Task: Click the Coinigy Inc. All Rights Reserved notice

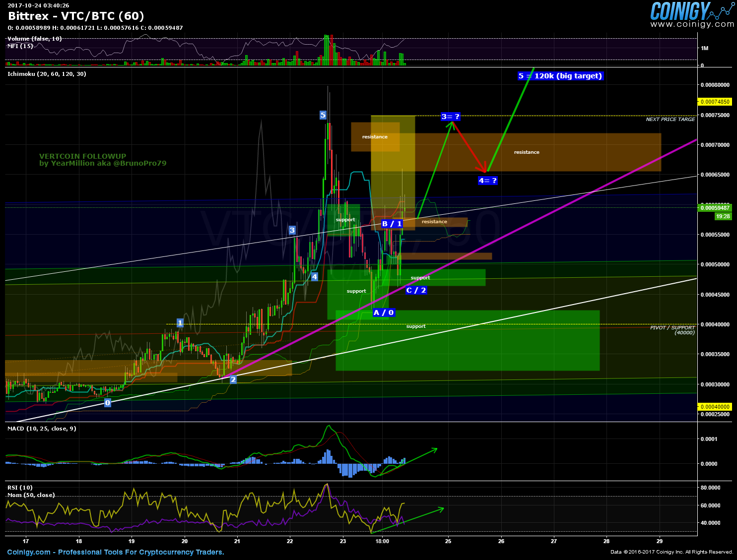Action: pos(672,552)
